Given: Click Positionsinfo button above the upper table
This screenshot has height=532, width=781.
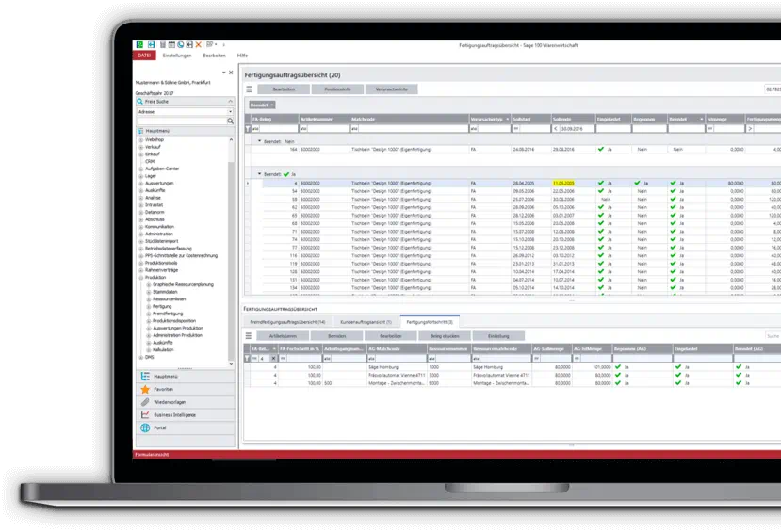Looking at the screenshot, I should point(337,89).
